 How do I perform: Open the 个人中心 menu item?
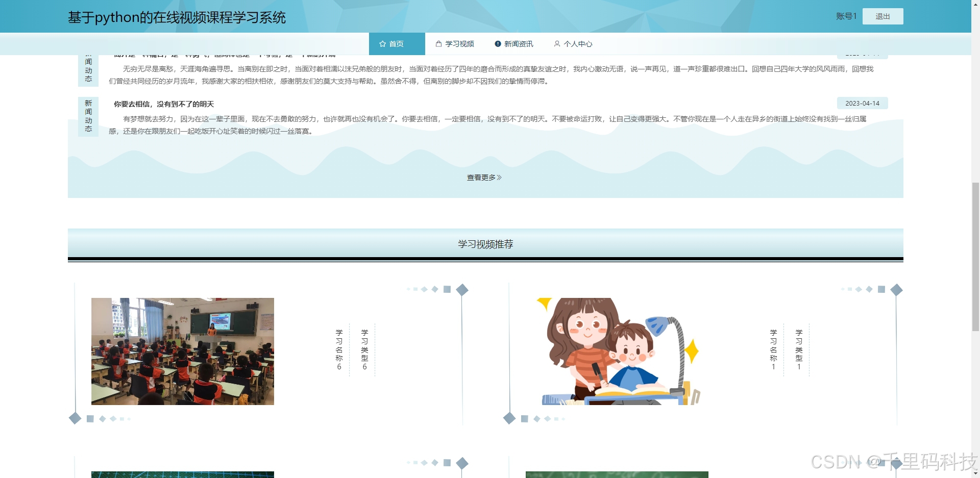(x=573, y=44)
